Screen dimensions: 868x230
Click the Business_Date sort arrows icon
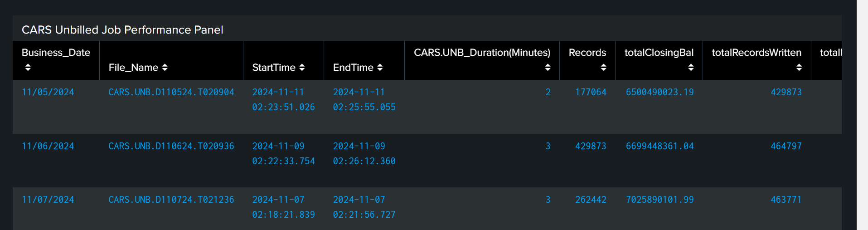click(28, 67)
